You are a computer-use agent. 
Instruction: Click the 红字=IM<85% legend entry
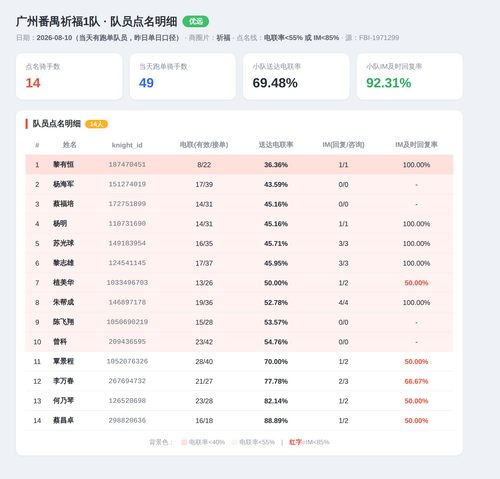[x=309, y=442]
